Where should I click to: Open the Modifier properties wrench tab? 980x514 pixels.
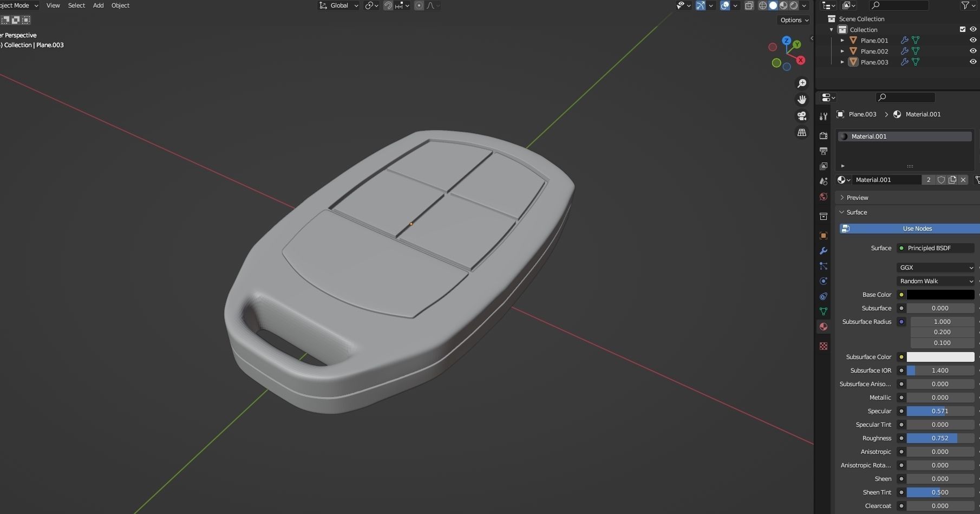click(x=824, y=251)
